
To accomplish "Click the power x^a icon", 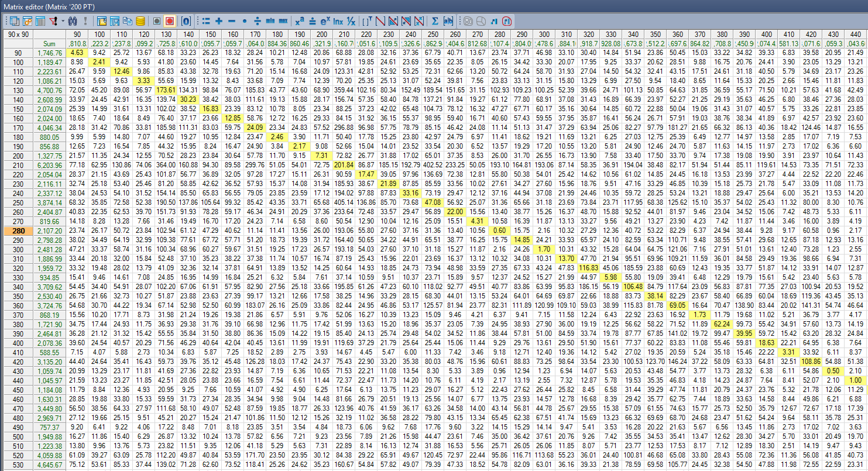I will click(x=299, y=21).
